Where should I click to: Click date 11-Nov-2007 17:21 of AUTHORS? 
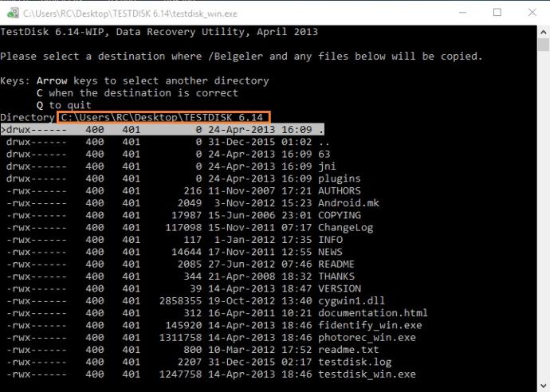[260, 190]
